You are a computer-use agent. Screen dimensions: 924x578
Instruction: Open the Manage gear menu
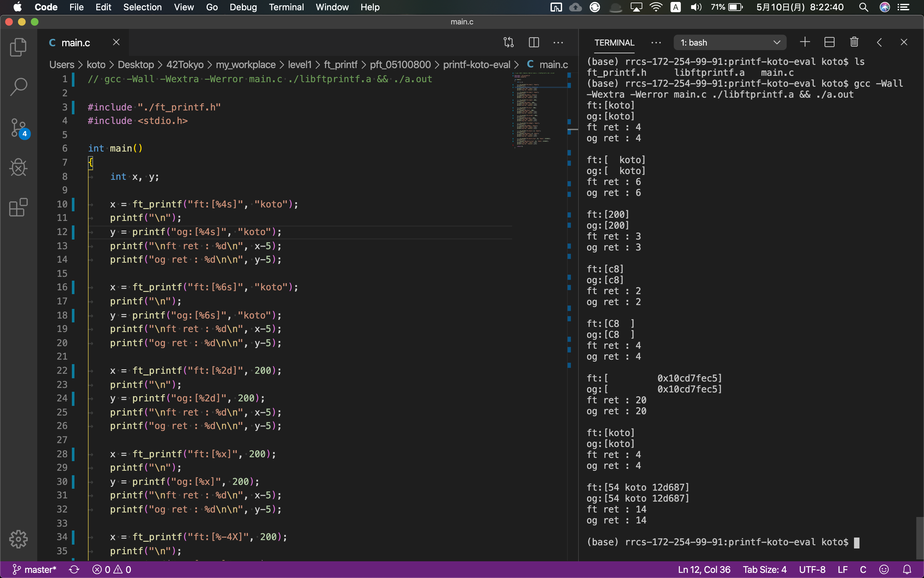click(x=18, y=539)
